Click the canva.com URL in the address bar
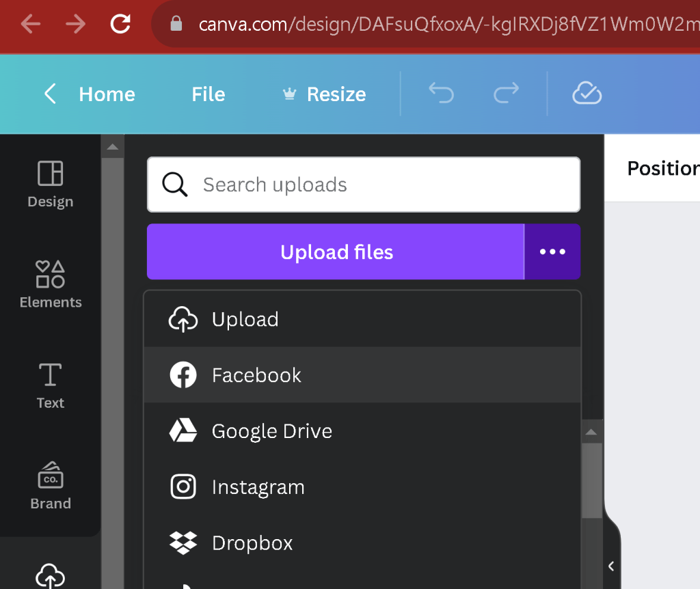The image size is (700, 589). [x=448, y=25]
